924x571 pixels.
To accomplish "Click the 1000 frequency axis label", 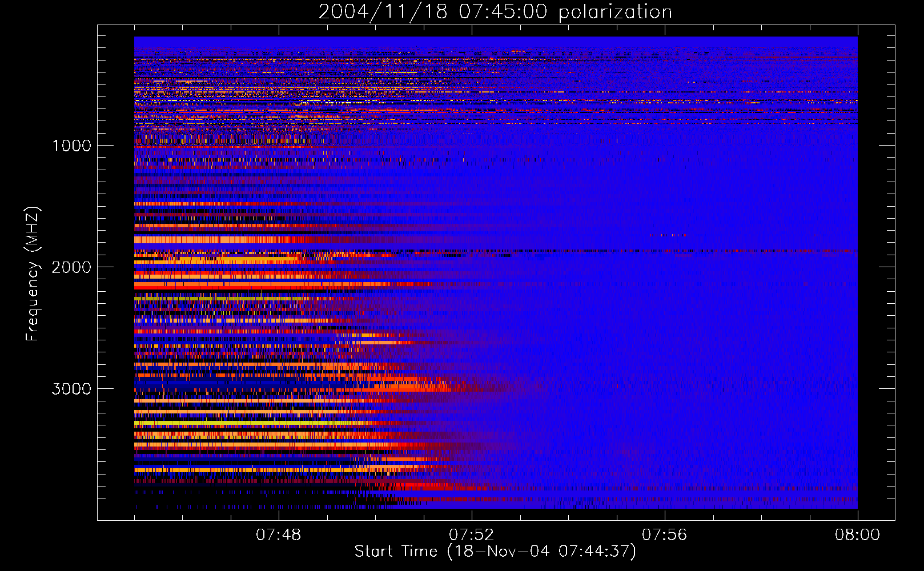I will [71, 146].
